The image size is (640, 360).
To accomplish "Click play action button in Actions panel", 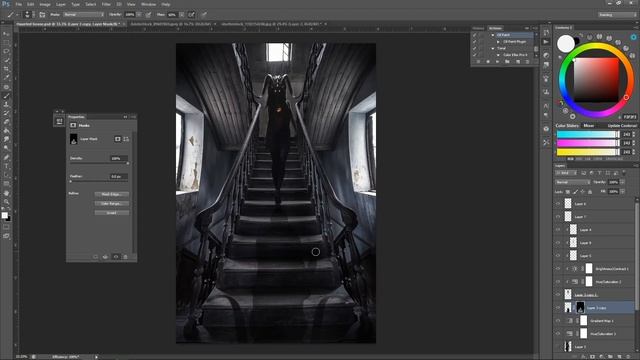I will [497, 62].
